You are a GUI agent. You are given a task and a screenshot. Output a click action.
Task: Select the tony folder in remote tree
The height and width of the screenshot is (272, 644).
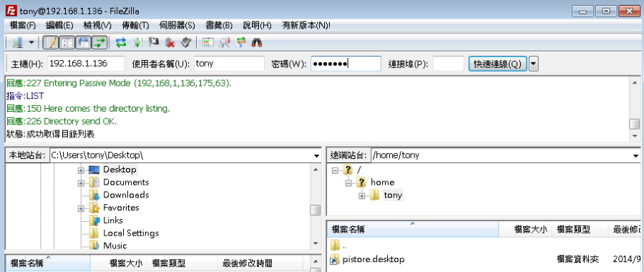coord(393,195)
